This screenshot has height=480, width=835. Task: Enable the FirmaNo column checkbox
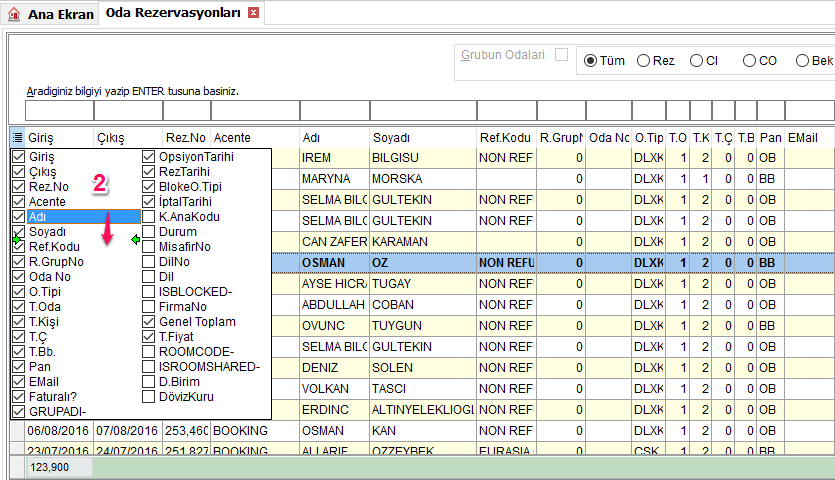click(x=149, y=306)
